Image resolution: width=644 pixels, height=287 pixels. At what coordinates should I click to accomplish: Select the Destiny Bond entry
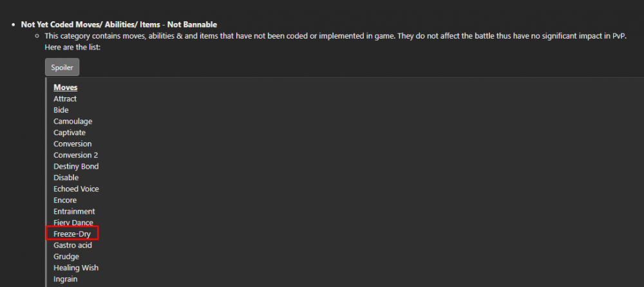[x=76, y=166]
